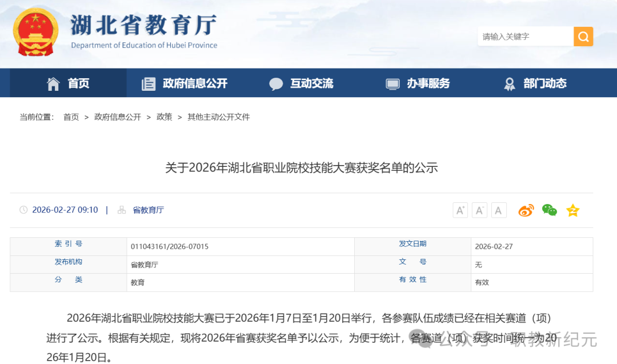
Task: Click the 政策 breadcrumb link
Action: (x=164, y=117)
